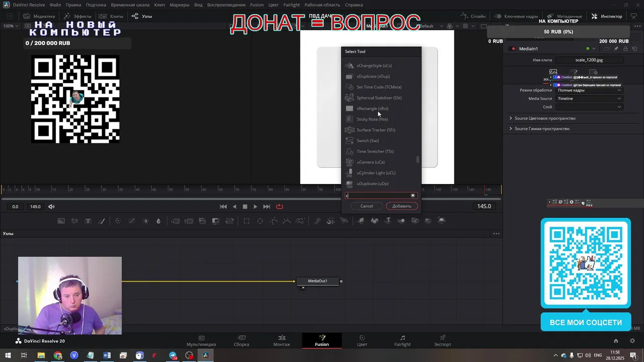This screenshot has height=362, width=644.
Task: Add the Text 3D tool icon
Action: [x=388, y=221]
